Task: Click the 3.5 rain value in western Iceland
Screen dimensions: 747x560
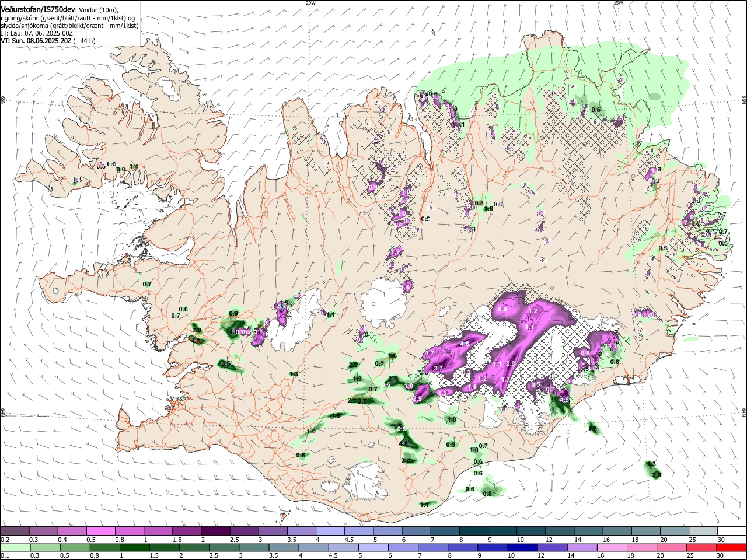Action: pyautogui.click(x=226, y=363)
